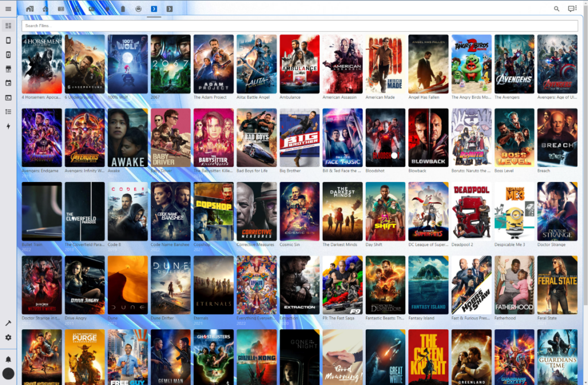Open the hammer tools icon in sidebar

click(8, 323)
